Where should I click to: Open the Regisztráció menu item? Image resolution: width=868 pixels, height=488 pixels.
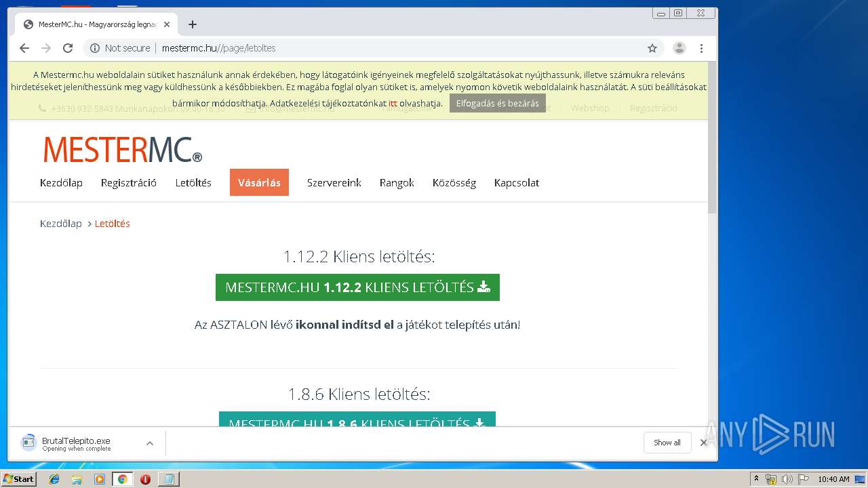click(x=129, y=183)
